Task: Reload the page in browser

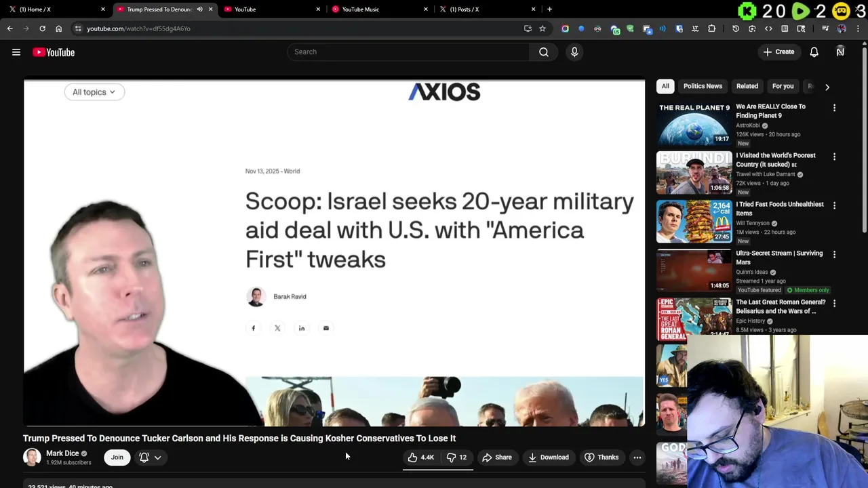Action: coord(42,28)
